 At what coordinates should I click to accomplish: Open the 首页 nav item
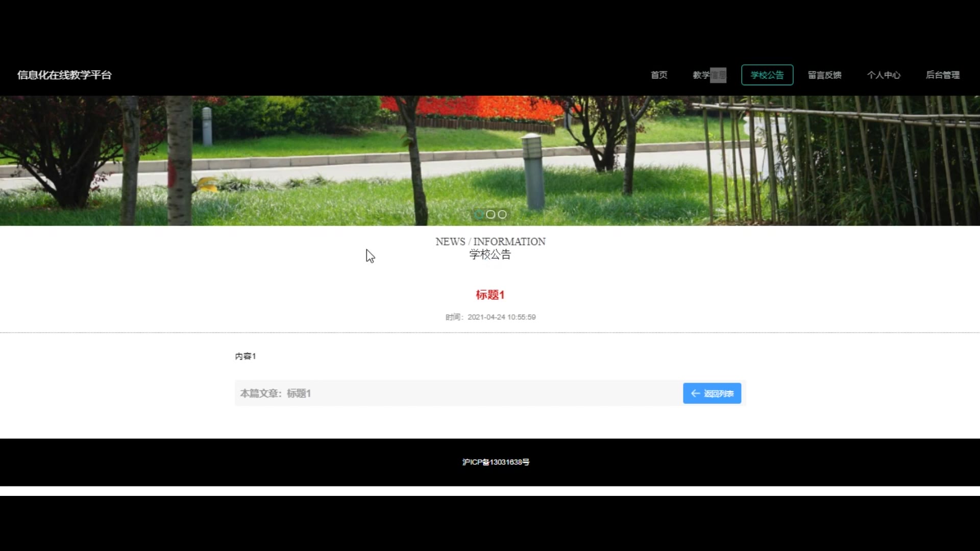click(659, 75)
